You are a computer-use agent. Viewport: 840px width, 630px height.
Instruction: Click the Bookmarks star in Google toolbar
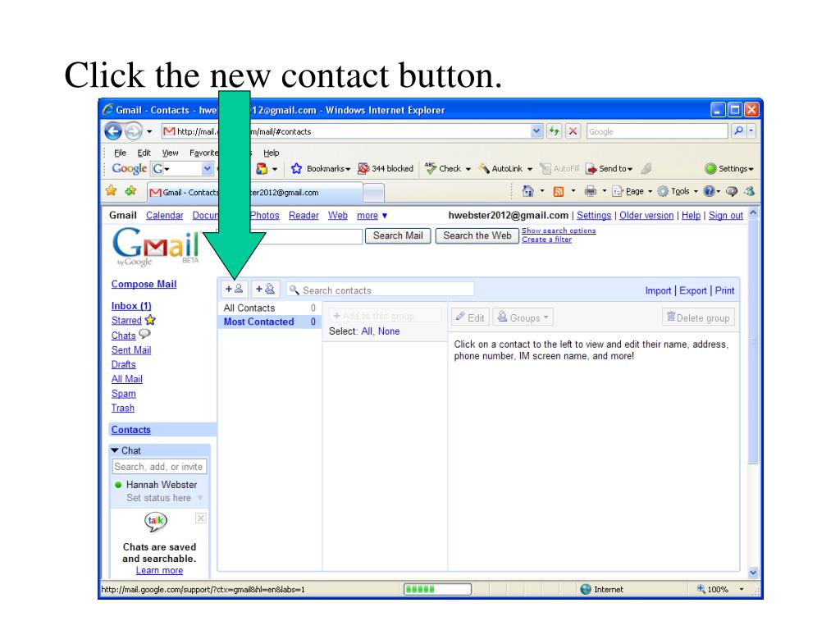tap(296, 169)
